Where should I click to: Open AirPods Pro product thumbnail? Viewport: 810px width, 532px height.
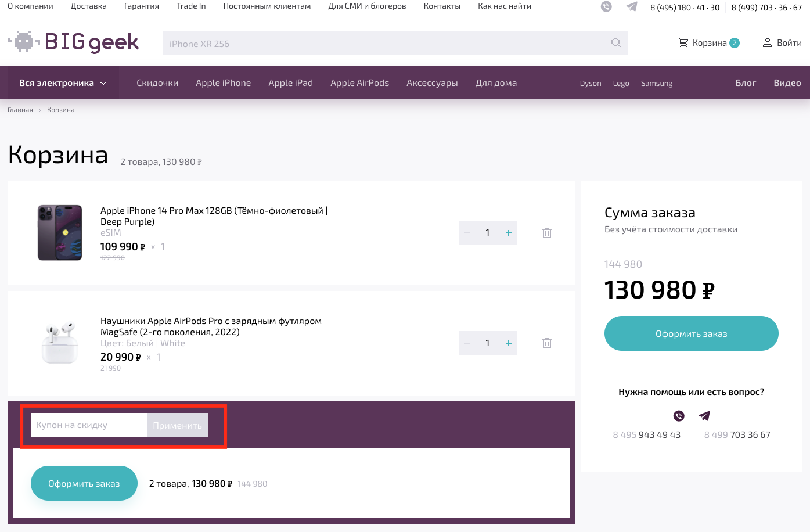[60, 343]
